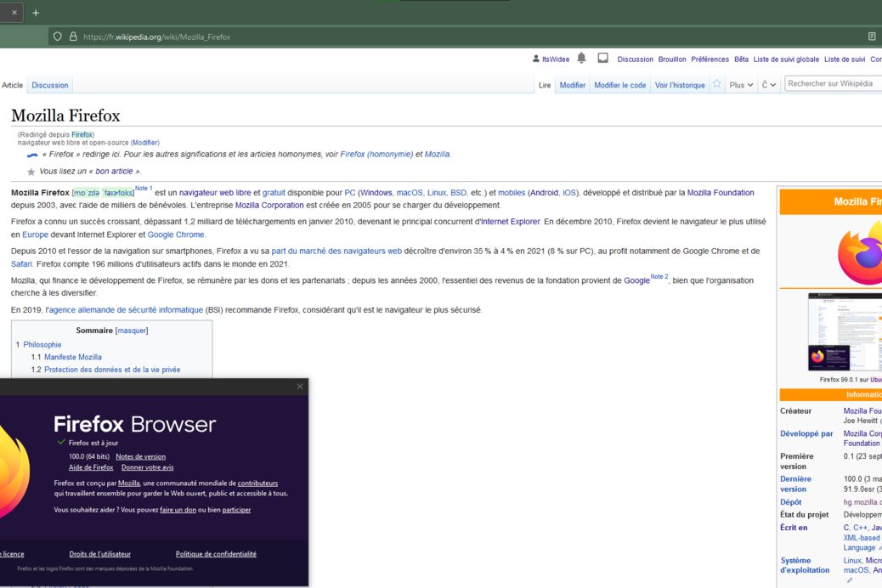Go to Philosophie section in Sommaire
The width and height of the screenshot is (882, 588).
(x=42, y=344)
